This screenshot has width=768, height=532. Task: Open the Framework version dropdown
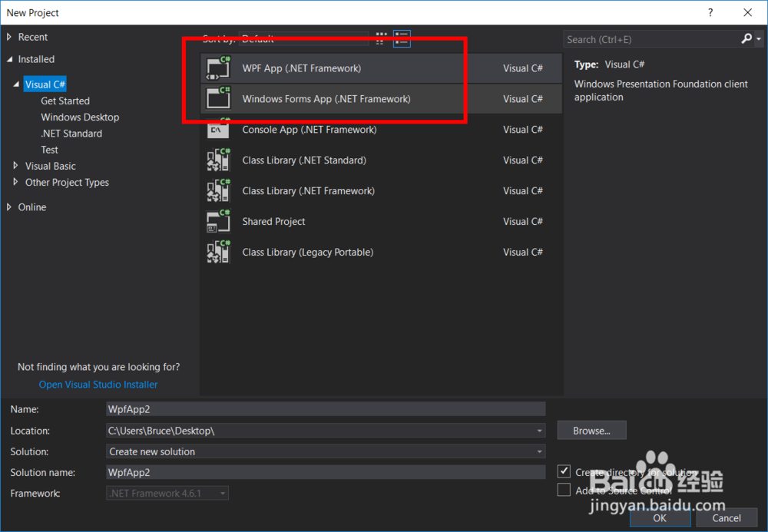tap(223, 494)
